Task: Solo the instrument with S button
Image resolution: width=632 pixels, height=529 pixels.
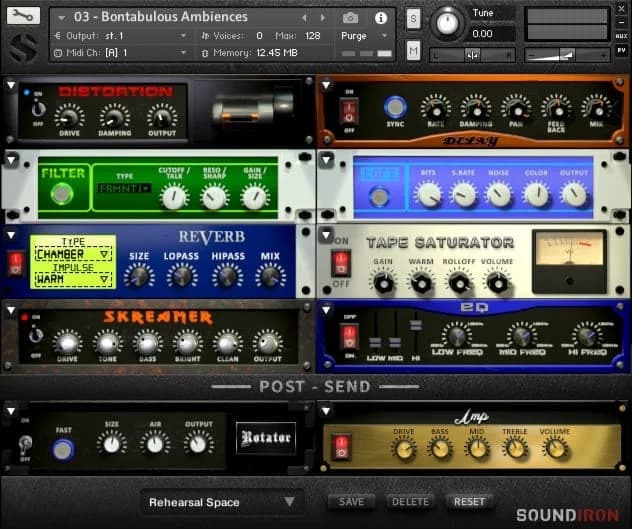Action: 414,18
